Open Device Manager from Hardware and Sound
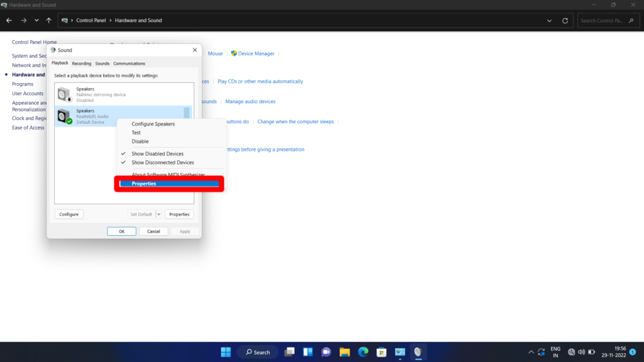 coord(255,53)
